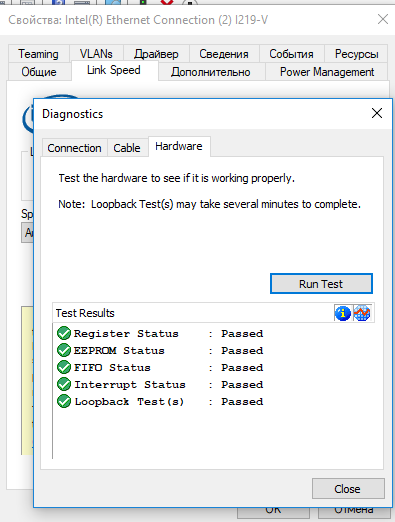The height and width of the screenshot is (522, 395).
Task: Click the green check beside Interrupt Status
Action: pyautogui.click(x=64, y=384)
